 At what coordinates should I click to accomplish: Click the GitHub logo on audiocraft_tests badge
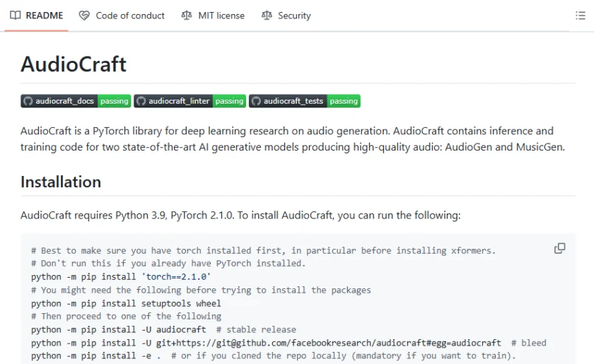[x=256, y=101]
